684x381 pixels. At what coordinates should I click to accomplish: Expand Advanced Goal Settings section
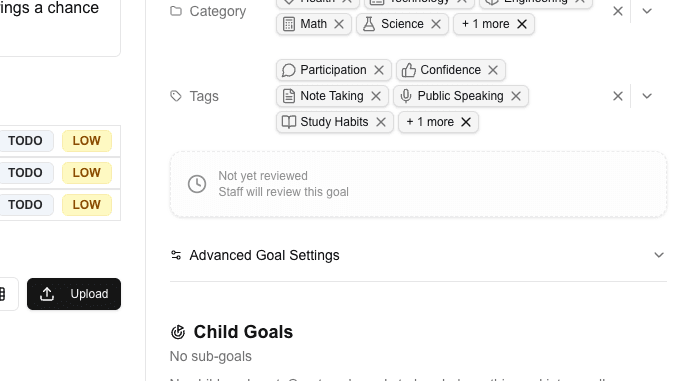pyautogui.click(x=418, y=255)
